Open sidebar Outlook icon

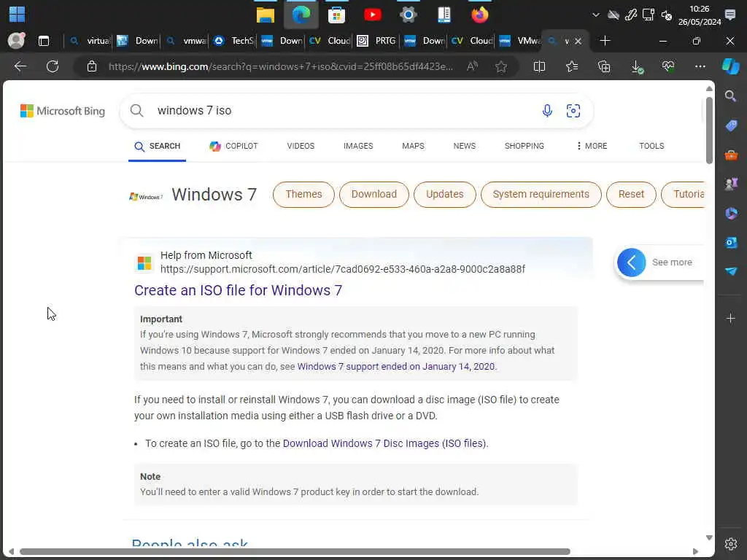pyautogui.click(x=731, y=242)
